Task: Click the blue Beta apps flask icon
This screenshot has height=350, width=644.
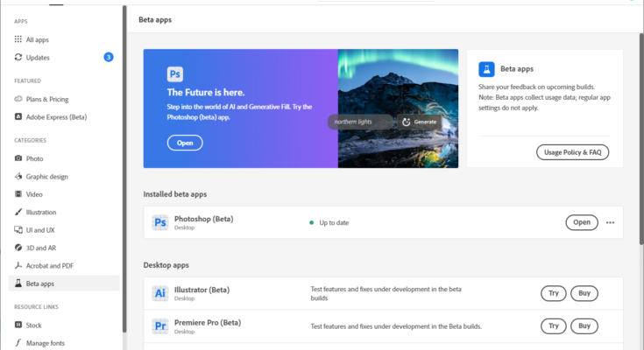Action: coord(486,69)
